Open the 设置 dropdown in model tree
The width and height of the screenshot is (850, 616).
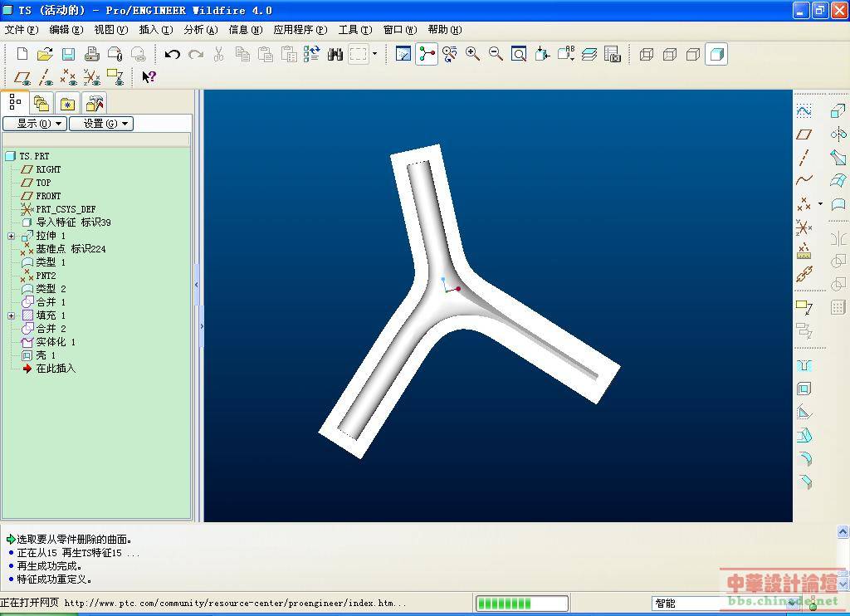(x=100, y=124)
